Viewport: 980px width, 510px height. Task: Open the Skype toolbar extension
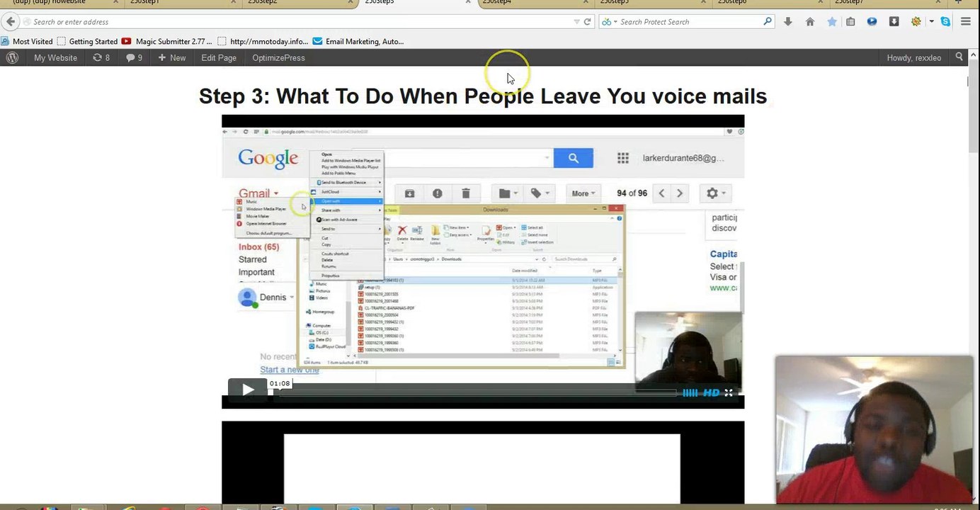945,22
